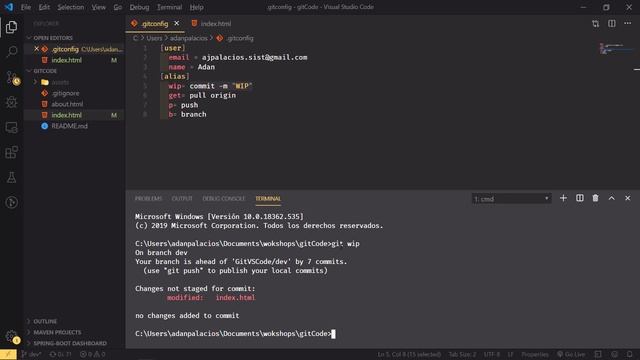Open the Help menu
The height and width of the screenshot is (360, 640).
pos(196,7)
